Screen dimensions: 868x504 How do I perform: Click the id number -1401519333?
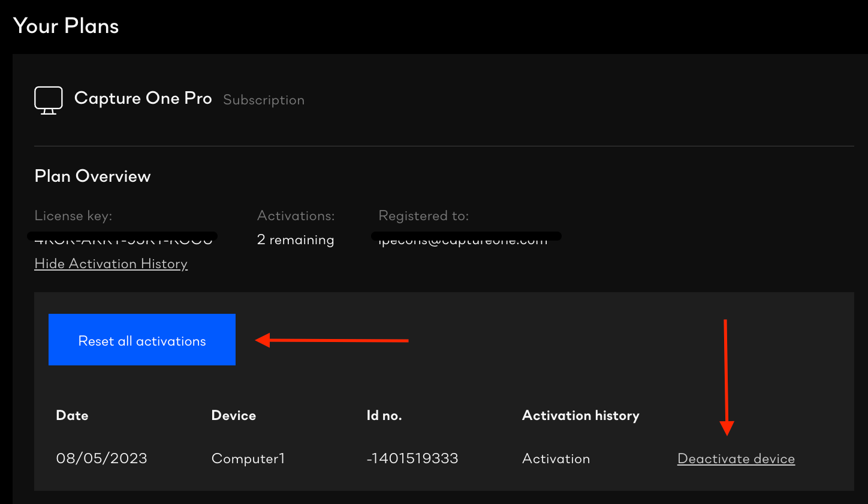[x=412, y=458]
